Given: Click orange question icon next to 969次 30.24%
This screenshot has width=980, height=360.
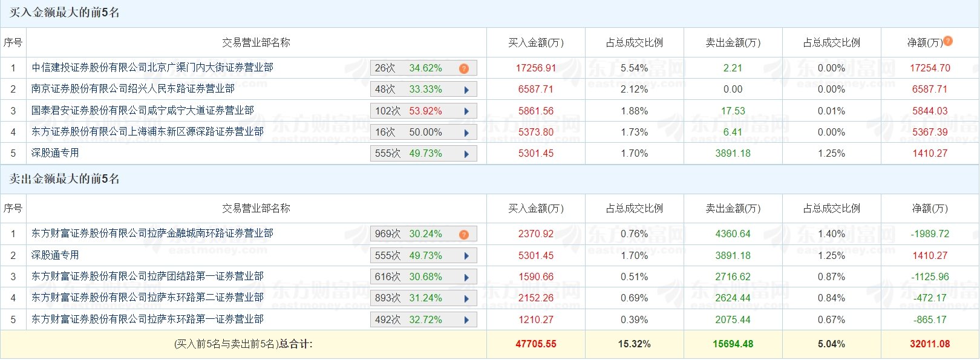Looking at the screenshot, I should click(464, 234).
